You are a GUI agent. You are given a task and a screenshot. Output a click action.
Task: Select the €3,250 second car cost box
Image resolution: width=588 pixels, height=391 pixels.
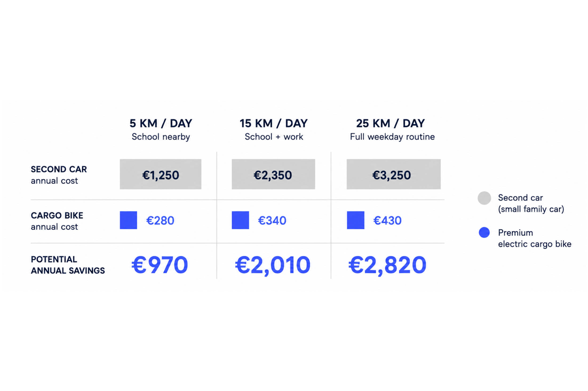point(393,174)
